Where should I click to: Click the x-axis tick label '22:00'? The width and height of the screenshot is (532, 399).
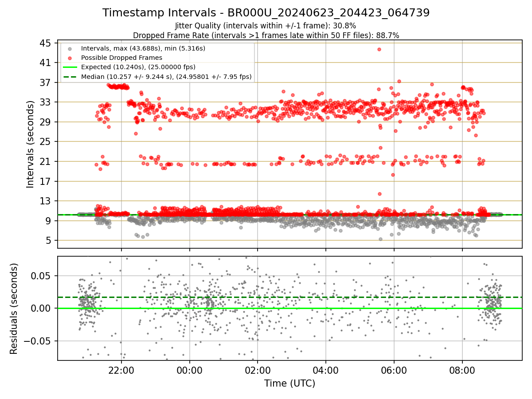pyautogui.click(x=121, y=370)
